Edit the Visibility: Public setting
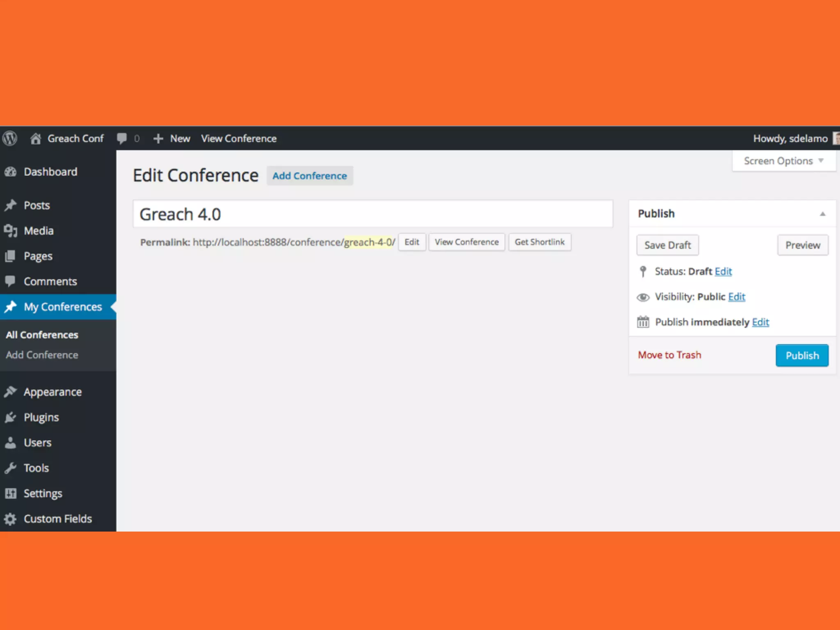 pos(737,297)
